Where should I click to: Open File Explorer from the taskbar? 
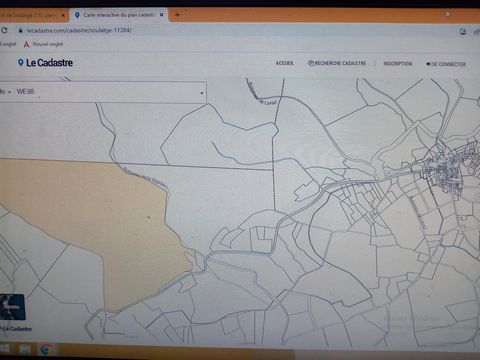click(25, 349)
